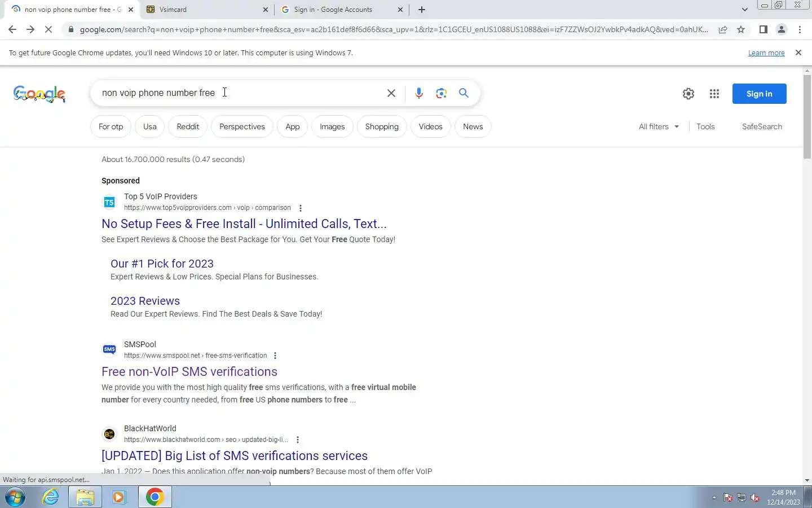Open the taskbar clock showing 2:48 PM
Viewport: 812px width, 508px height.
[783, 497]
